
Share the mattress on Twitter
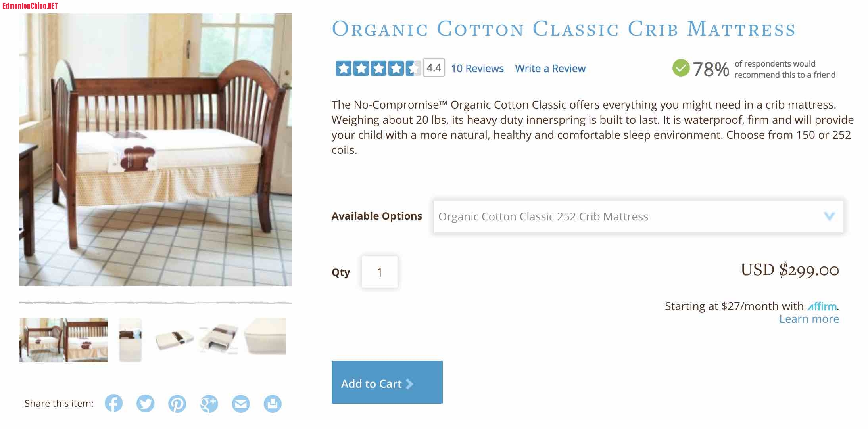145,404
